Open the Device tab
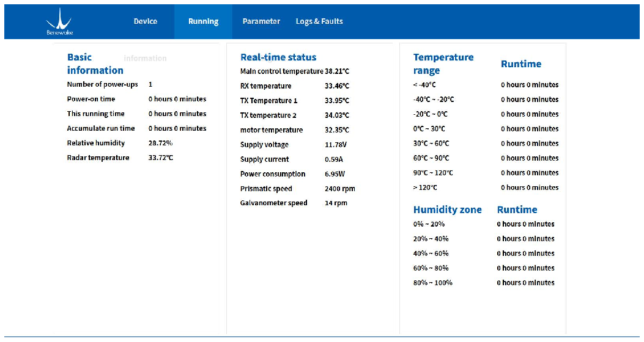The height and width of the screenshot is (342, 644). coord(146,21)
